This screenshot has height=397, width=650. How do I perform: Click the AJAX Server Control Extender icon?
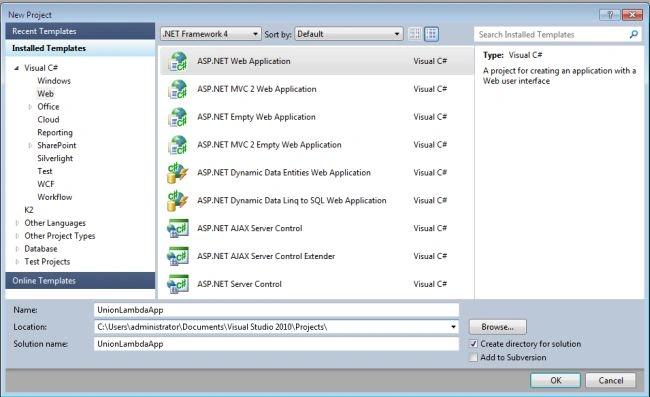pos(178,256)
